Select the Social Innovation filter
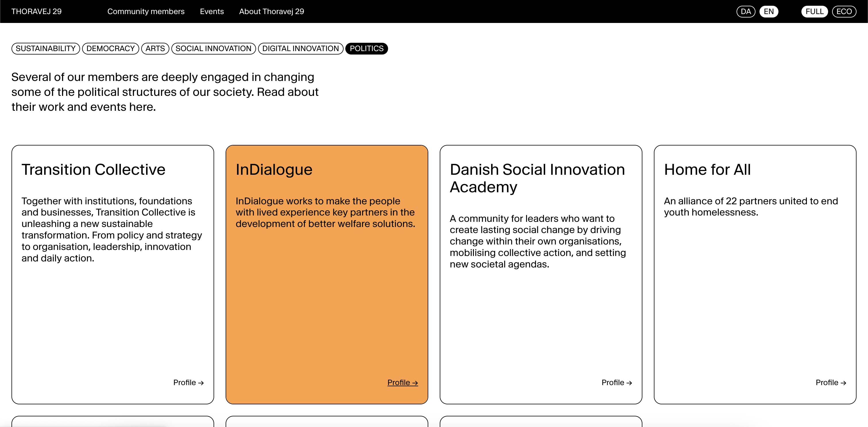 pyautogui.click(x=213, y=48)
